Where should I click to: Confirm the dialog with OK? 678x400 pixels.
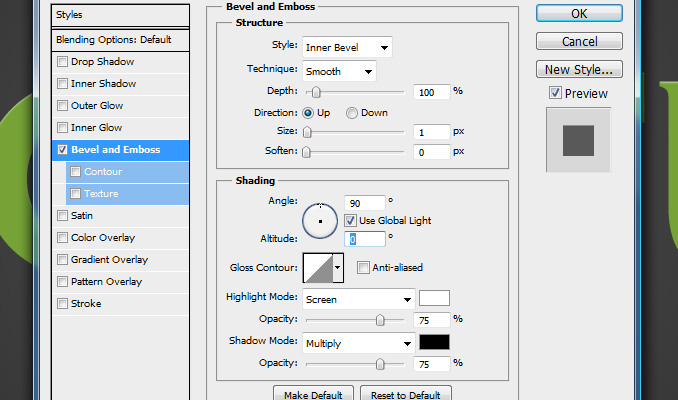click(579, 13)
